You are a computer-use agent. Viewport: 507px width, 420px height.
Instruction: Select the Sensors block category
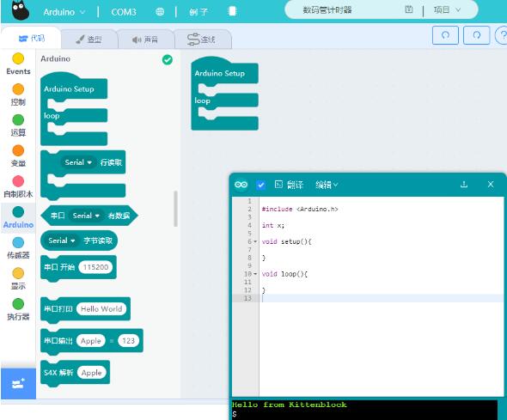click(18, 248)
